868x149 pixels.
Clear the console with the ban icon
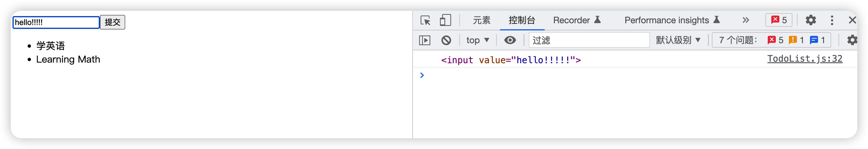(446, 41)
